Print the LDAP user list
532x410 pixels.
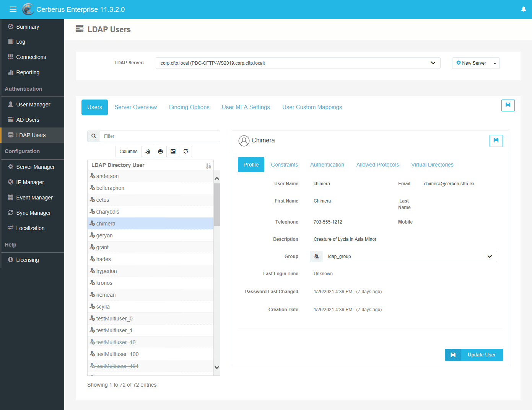160,151
